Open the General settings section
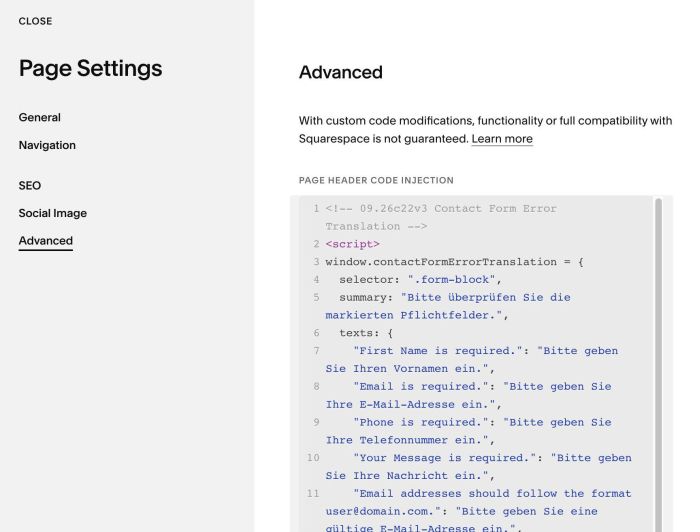Screen dimensions: 700x532 coord(40,117)
